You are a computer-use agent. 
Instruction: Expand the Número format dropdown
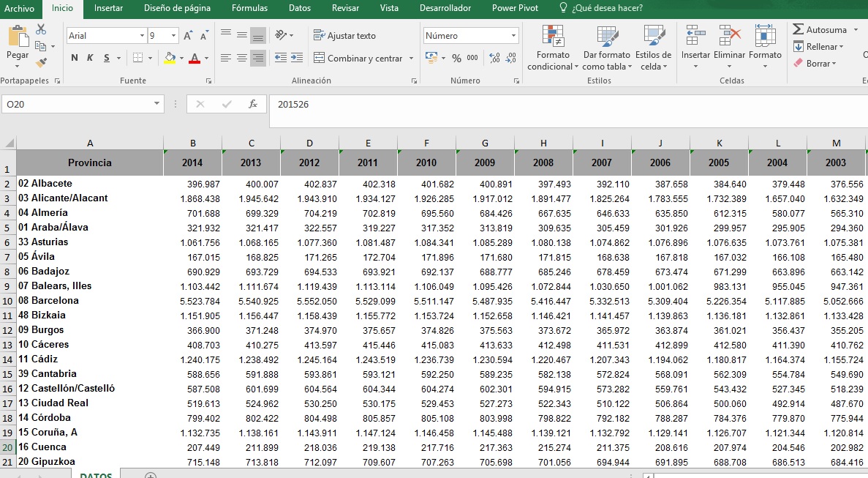[513, 36]
